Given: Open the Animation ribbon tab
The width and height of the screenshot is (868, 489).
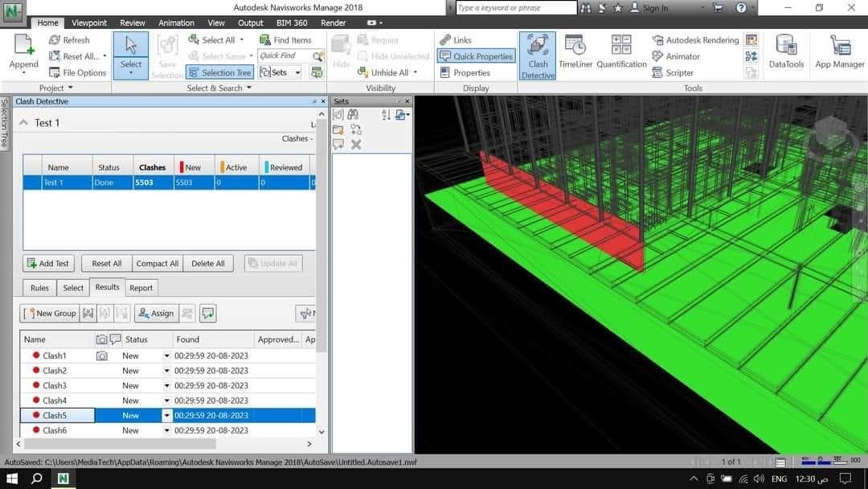Looking at the screenshot, I should pyautogui.click(x=176, y=23).
